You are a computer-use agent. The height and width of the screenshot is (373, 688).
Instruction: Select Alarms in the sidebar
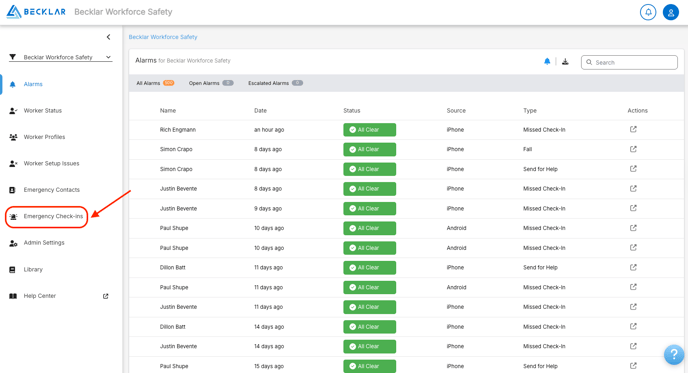33,84
